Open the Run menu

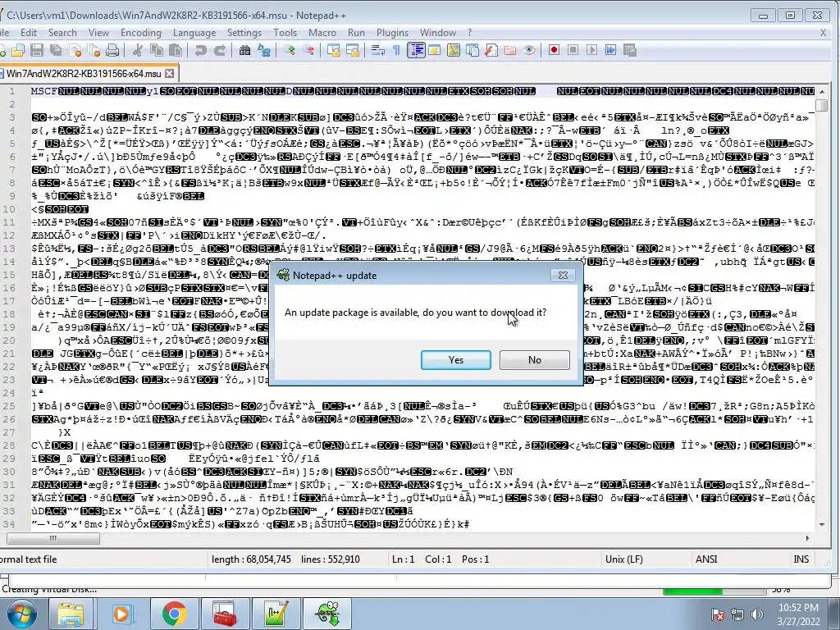[x=356, y=33]
